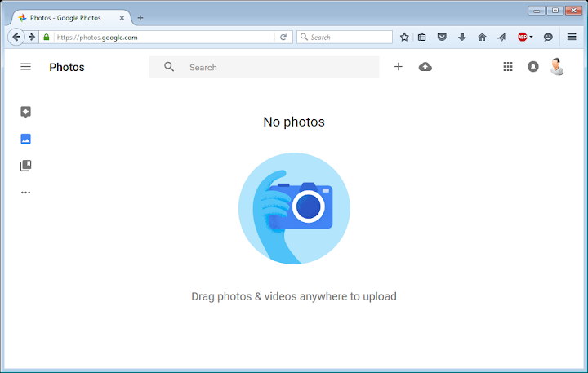Select the Photos sidebar icon
588x373 pixels.
coord(25,139)
